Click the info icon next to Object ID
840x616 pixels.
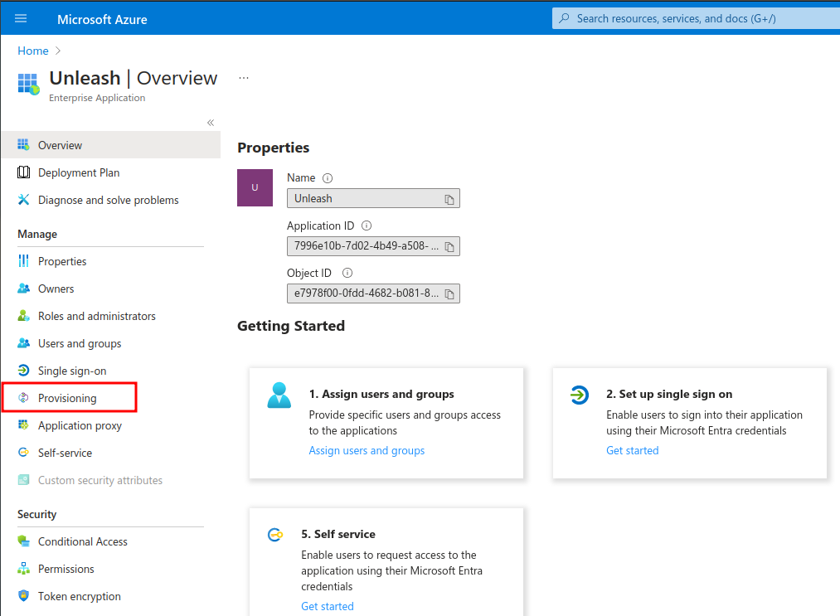coord(347,273)
